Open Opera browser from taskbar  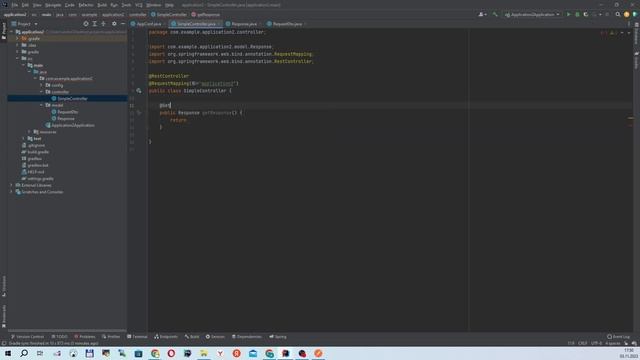171,353
